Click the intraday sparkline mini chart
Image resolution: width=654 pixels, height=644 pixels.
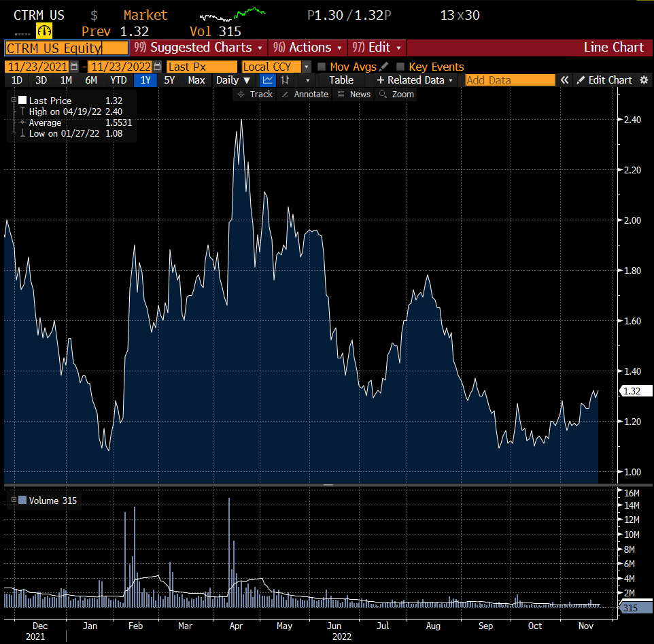233,14
